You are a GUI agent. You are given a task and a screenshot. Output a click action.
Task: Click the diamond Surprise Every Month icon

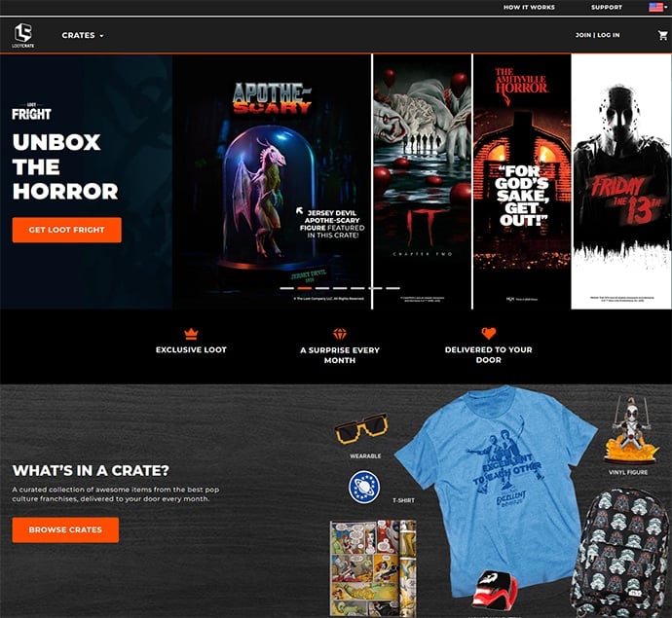click(340, 334)
